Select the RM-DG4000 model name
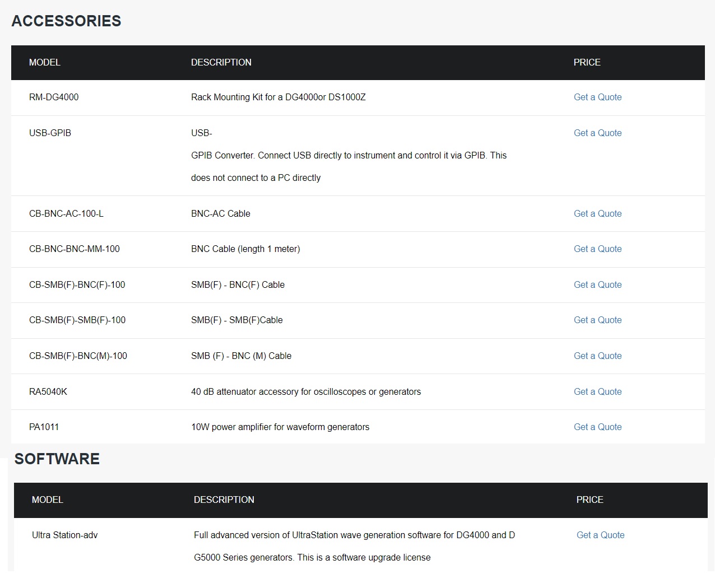Image resolution: width=715 pixels, height=588 pixels. [54, 97]
